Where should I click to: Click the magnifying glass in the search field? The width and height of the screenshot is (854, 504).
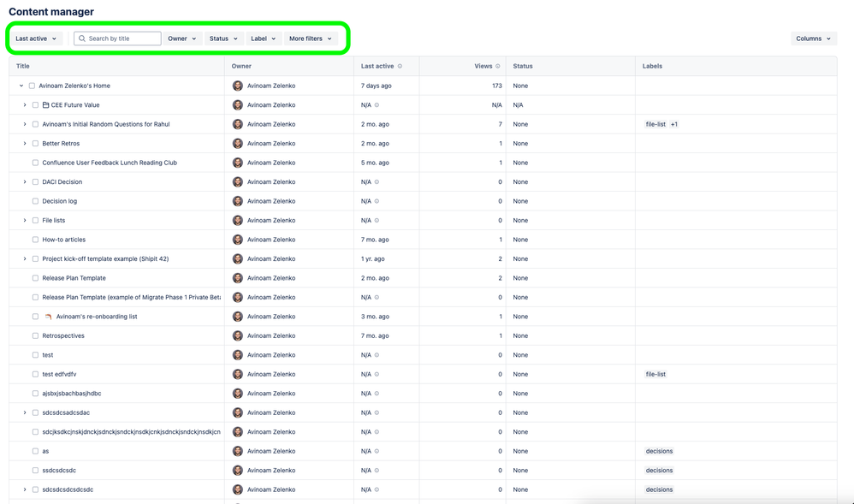click(x=81, y=38)
